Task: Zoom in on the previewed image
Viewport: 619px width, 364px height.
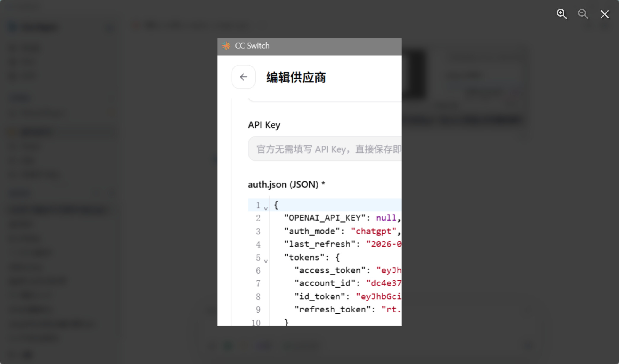Action: 562,14
